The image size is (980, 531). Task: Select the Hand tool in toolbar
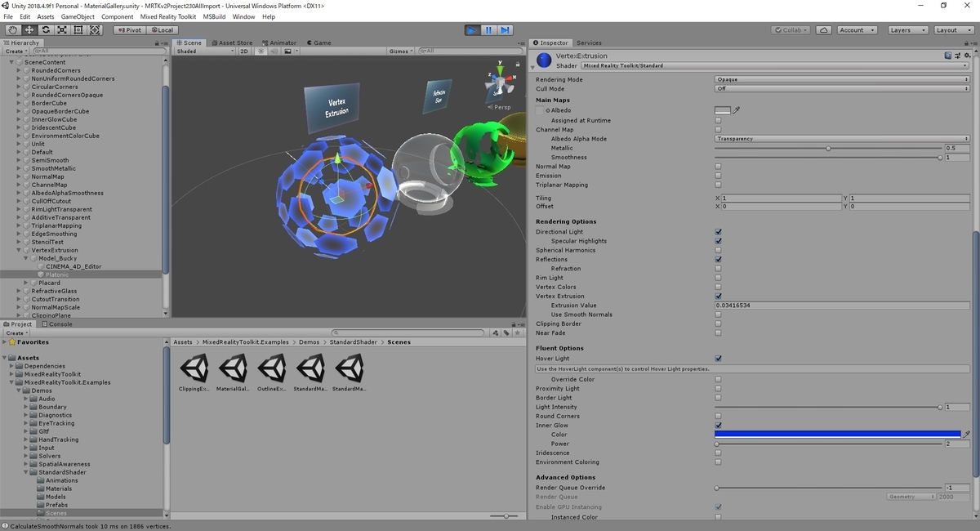click(13, 30)
